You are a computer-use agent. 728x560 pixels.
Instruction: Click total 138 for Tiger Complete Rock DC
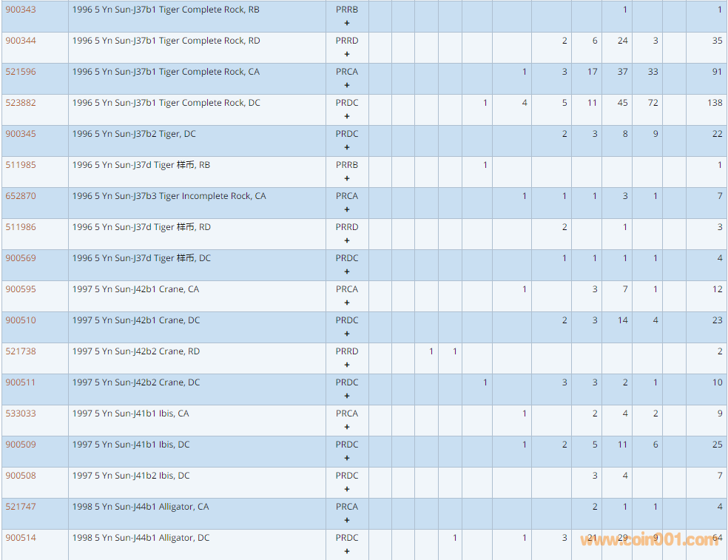(x=714, y=103)
